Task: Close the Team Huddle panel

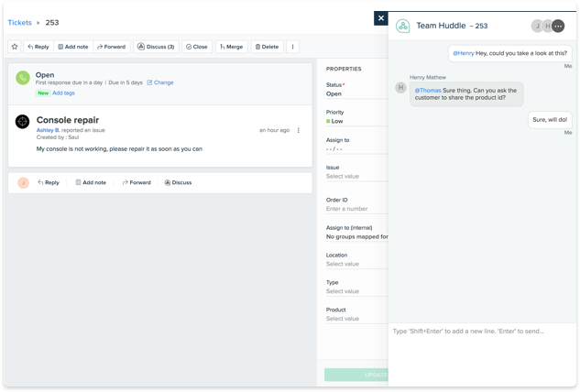Action: click(381, 18)
